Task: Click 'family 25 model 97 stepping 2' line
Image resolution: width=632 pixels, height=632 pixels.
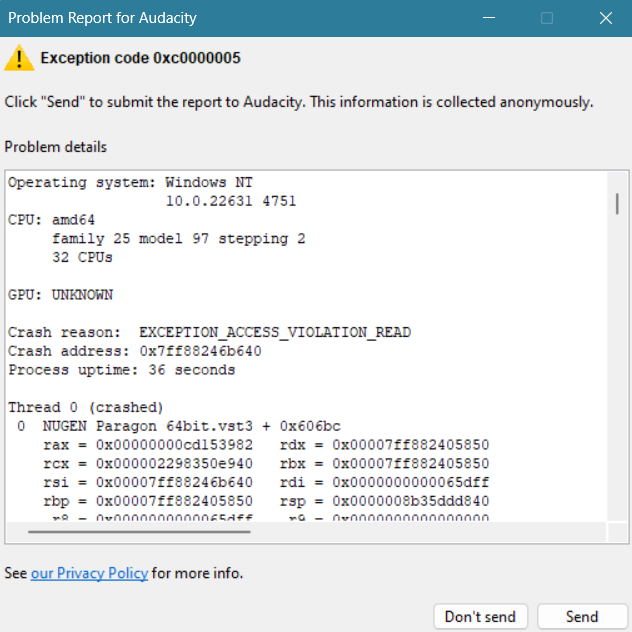Action: tap(179, 239)
